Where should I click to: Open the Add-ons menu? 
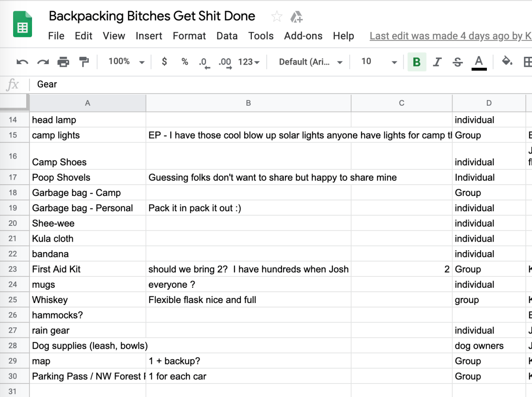click(303, 36)
